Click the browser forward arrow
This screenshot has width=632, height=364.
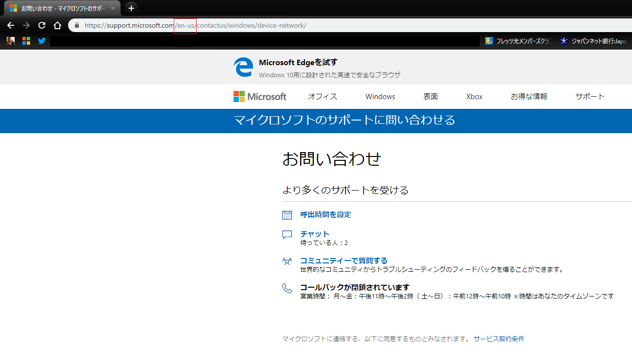(26, 25)
